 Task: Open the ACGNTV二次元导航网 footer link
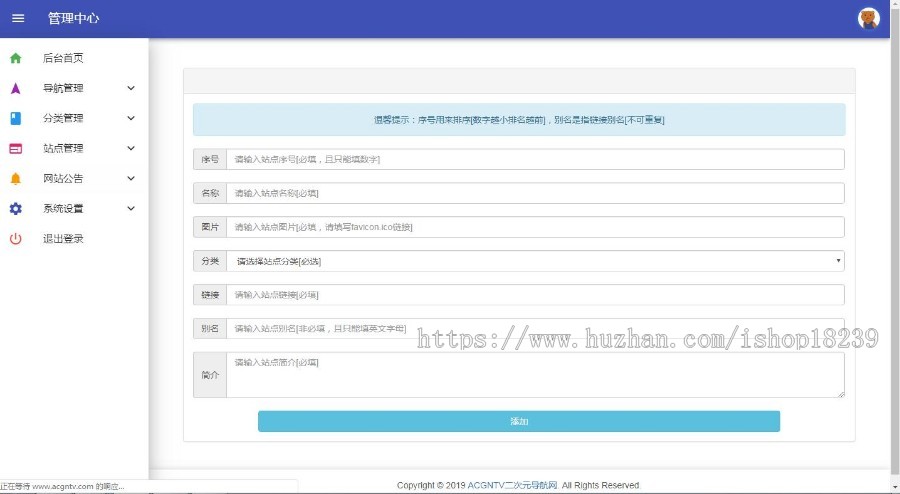(512, 485)
